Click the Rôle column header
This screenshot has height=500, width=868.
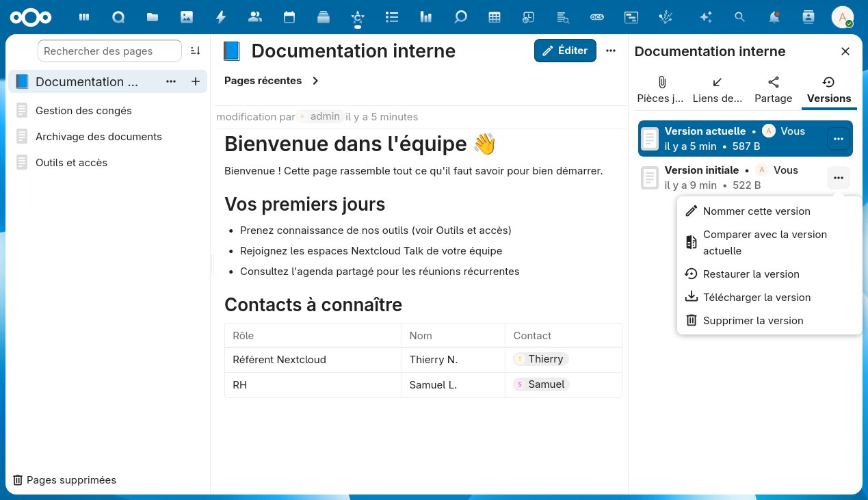coord(313,336)
